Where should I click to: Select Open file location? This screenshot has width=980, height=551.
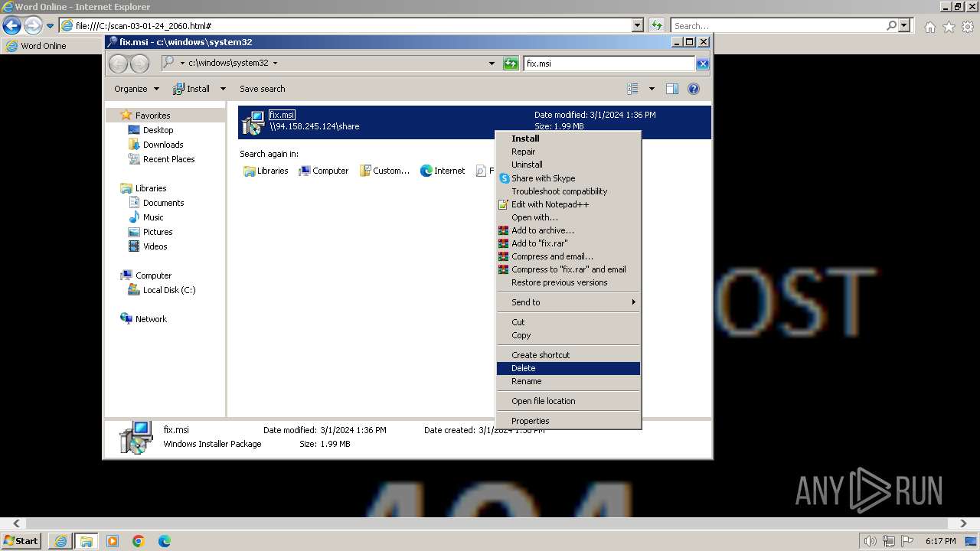pyautogui.click(x=568, y=401)
